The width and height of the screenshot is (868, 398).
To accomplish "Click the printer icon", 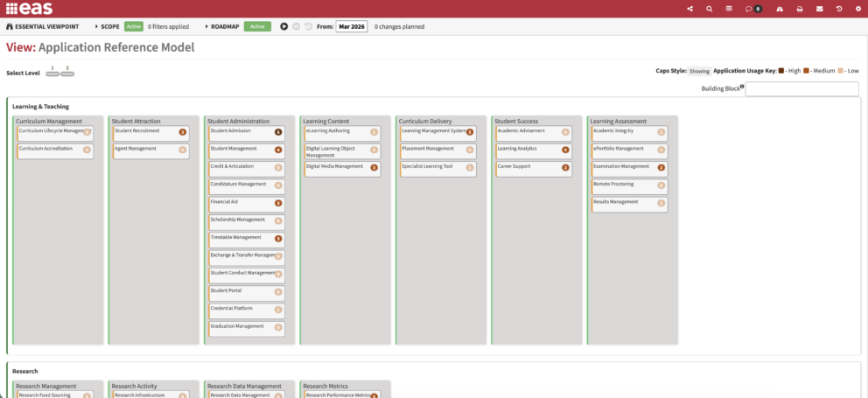I will coord(800,9).
